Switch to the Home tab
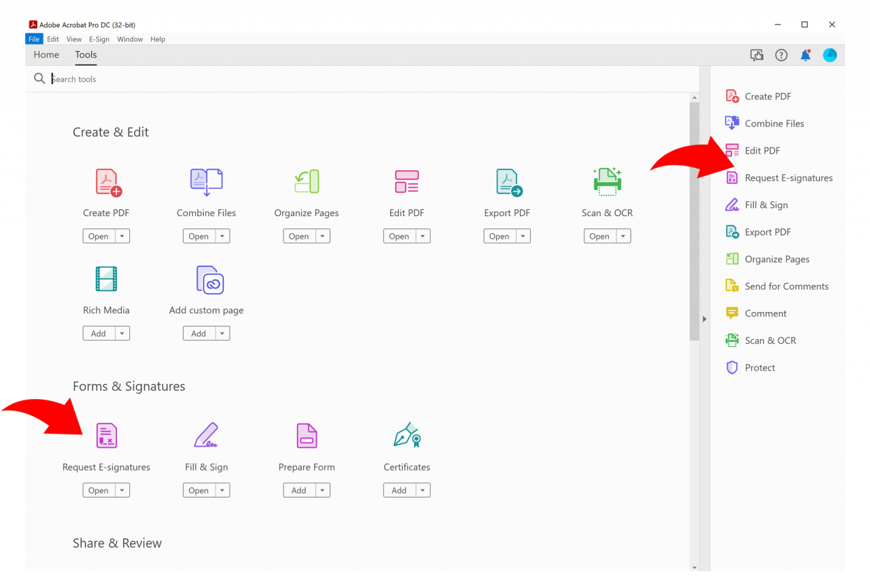This screenshot has height=588, width=870. (46, 54)
